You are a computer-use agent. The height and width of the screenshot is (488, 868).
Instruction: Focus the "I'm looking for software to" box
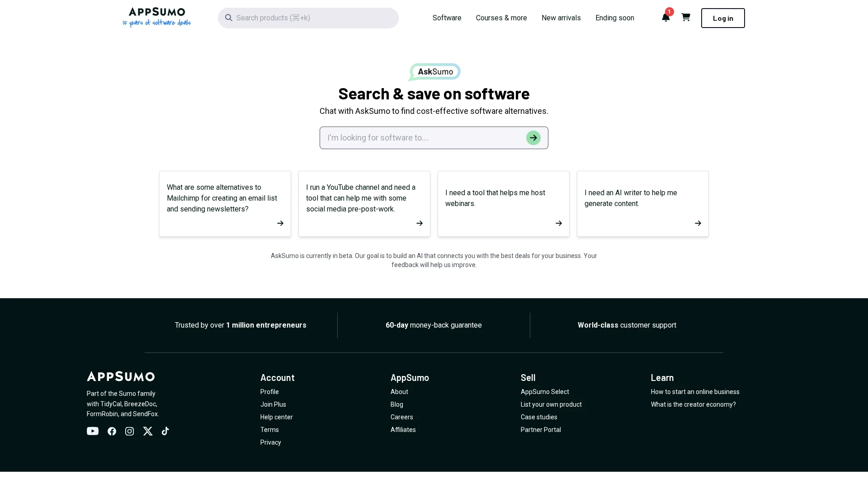434,138
